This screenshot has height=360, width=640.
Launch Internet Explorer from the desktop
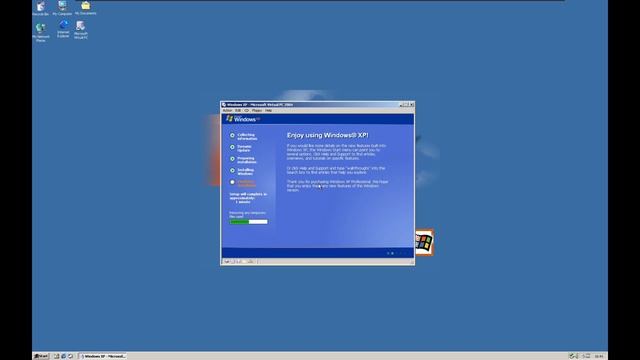click(63, 29)
